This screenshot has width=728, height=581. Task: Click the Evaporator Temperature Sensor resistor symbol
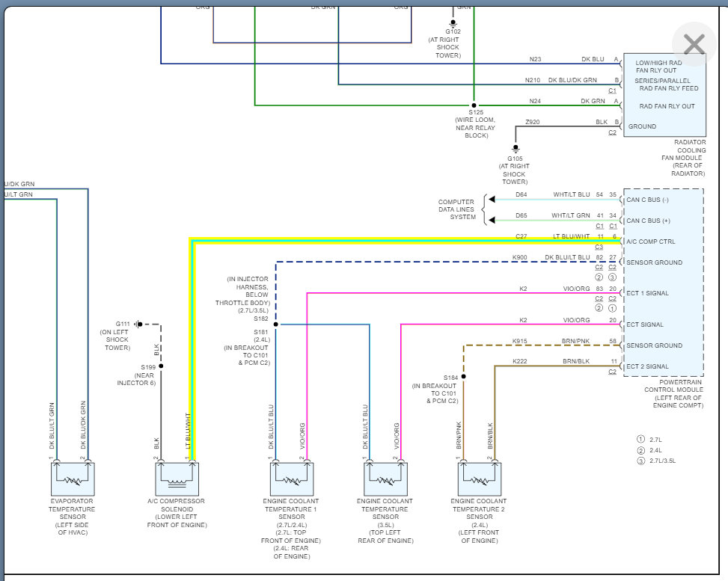click(x=73, y=479)
